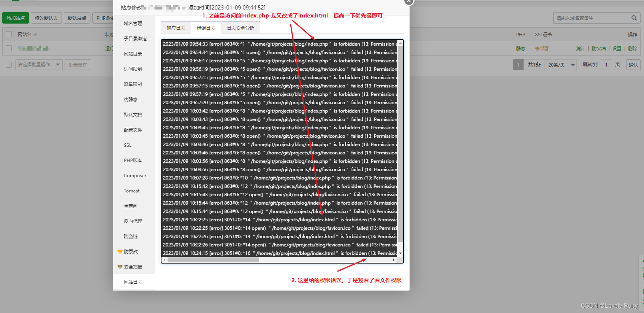Open 默认文档 in the sidebar
The height and width of the screenshot is (313, 644).
coord(133,115)
